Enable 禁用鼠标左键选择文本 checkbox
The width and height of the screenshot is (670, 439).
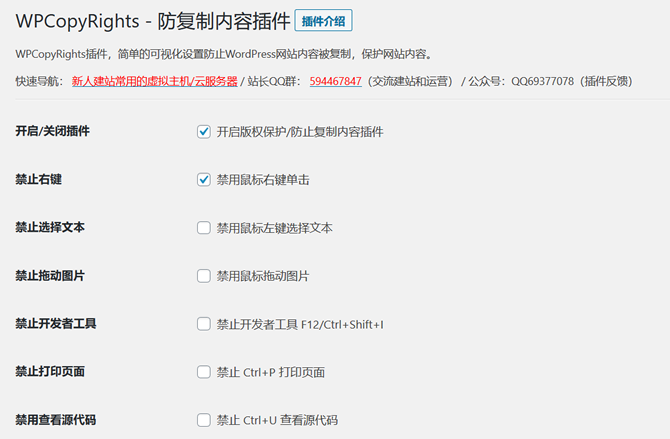pos(204,228)
